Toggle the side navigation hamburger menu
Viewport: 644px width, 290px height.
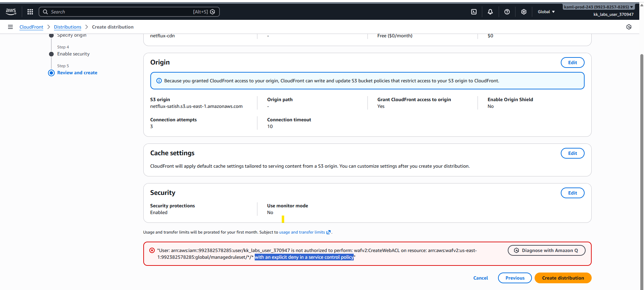[x=10, y=27]
